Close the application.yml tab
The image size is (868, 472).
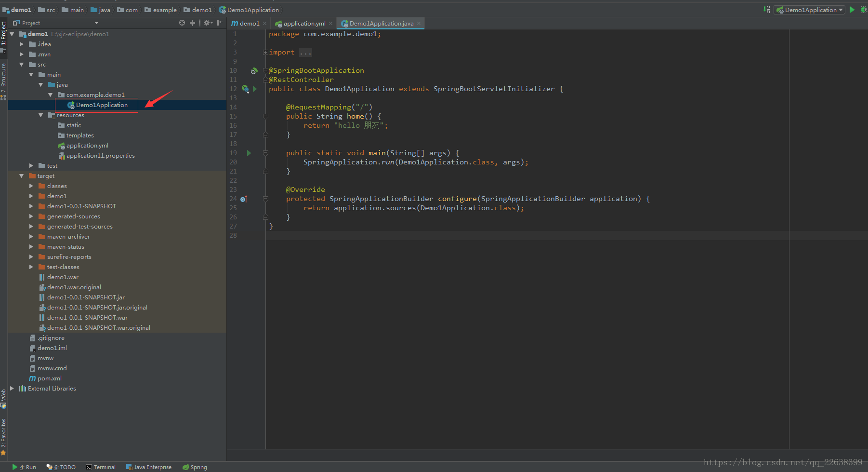pos(330,23)
